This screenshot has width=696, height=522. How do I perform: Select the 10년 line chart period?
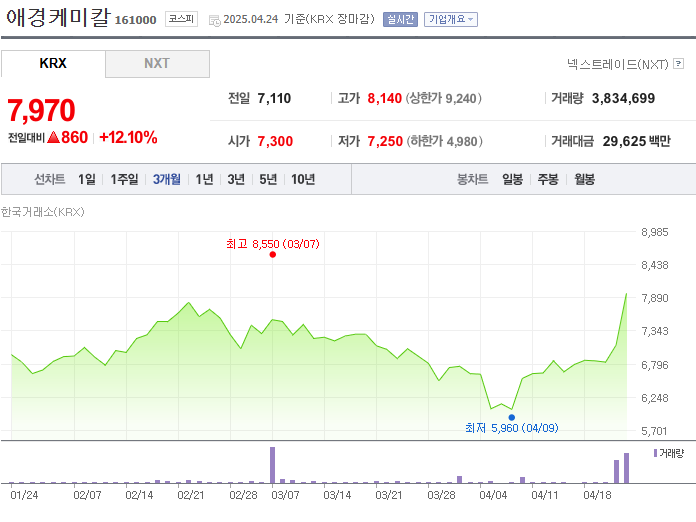(303, 179)
